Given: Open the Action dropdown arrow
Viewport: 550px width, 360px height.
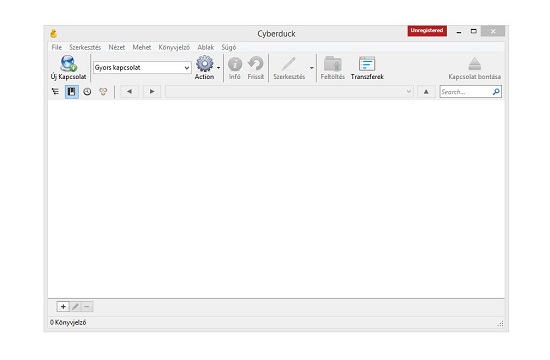Looking at the screenshot, I should 218,68.
